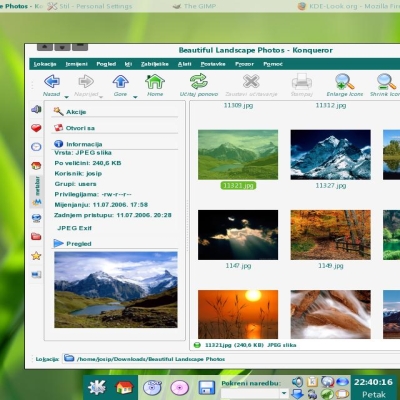400x400 pixels.
Task: Shrink icons with the magnifier minus
Action: coord(386,82)
